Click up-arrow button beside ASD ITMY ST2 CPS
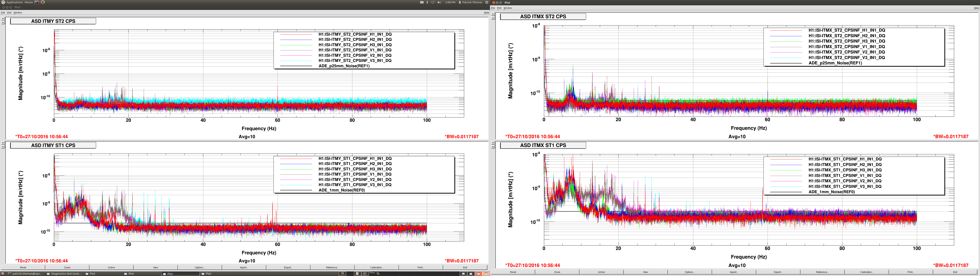The width and height of the screenshot is (980, 276). pyautogui.click(x=3, y=22)
